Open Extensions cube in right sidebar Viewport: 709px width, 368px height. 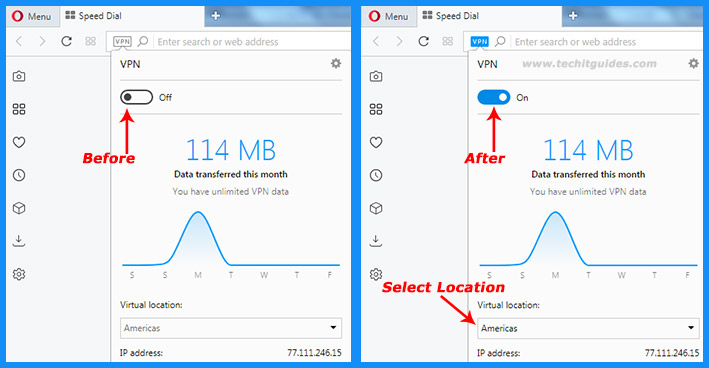pyautogui.click(x=376, y=208)
